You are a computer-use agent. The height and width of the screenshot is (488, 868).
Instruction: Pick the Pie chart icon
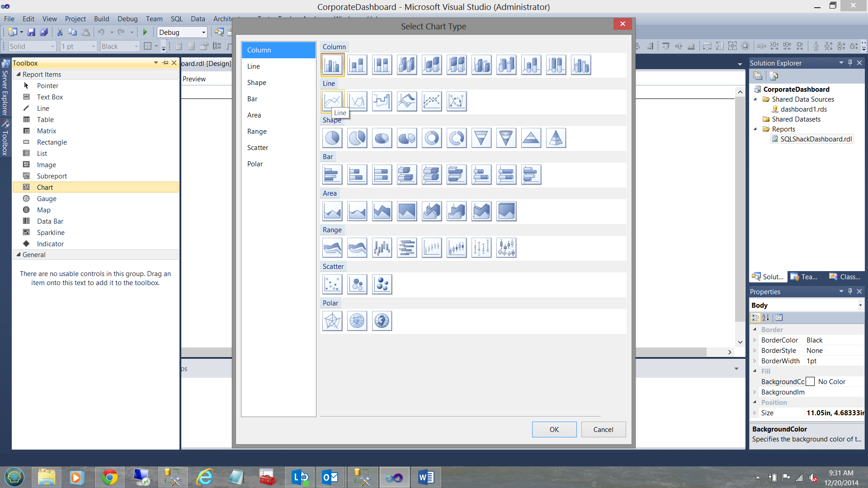click(332, 138)
